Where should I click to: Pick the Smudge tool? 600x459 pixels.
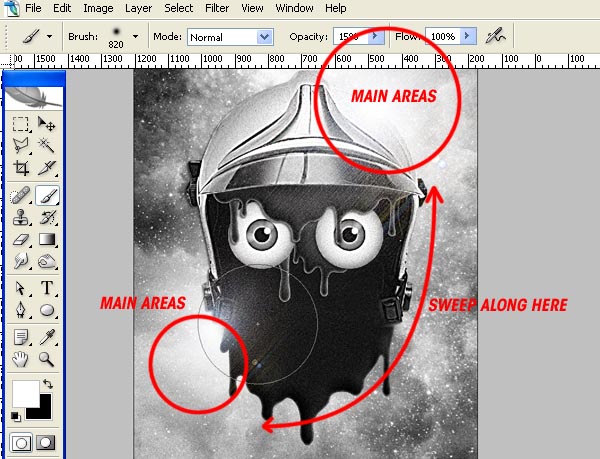coord(20,262)
